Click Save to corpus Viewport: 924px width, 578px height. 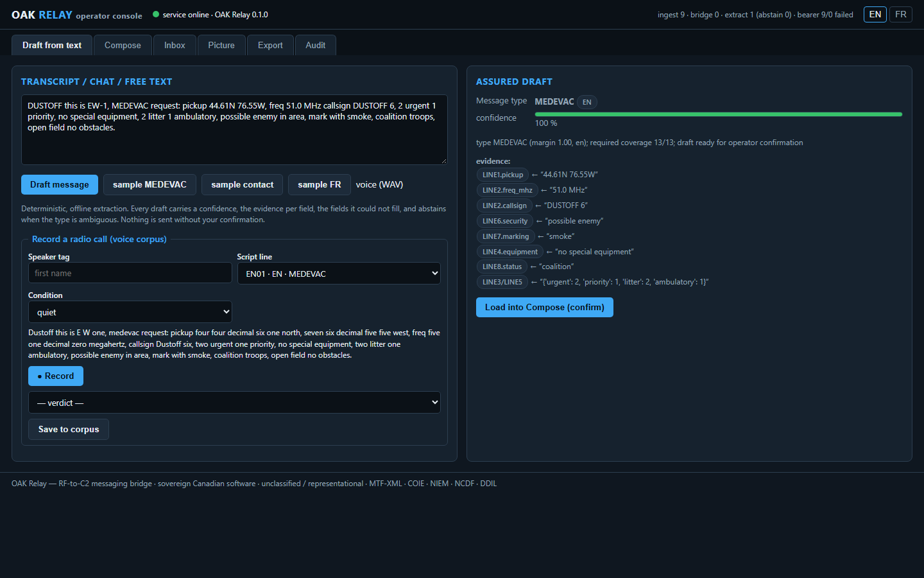69,429
